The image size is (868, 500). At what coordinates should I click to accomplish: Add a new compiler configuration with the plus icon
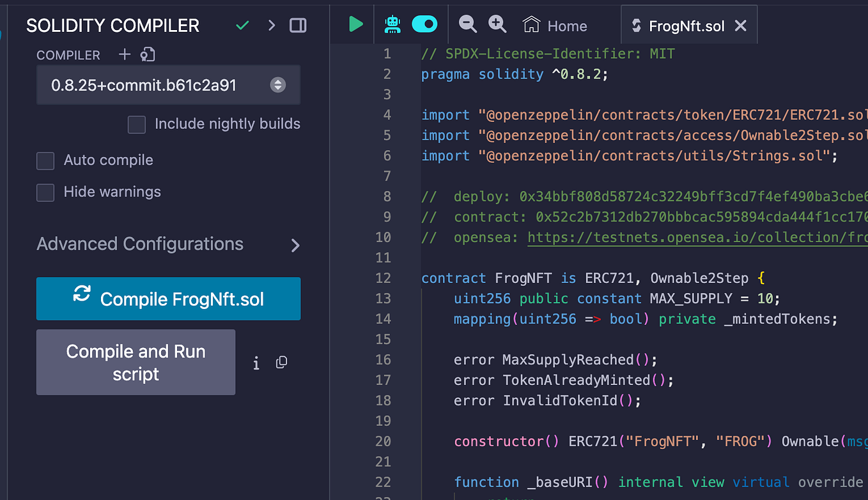click(125, 55)
